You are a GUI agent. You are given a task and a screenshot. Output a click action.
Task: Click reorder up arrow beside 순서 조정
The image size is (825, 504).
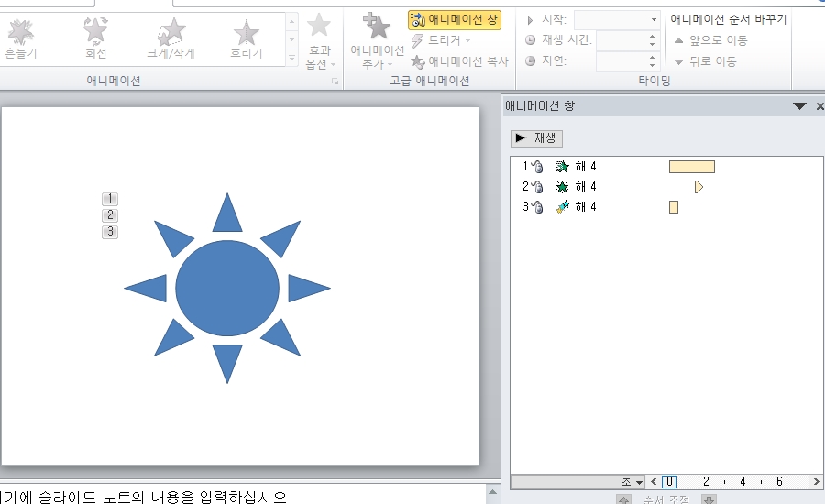(624, 499)
